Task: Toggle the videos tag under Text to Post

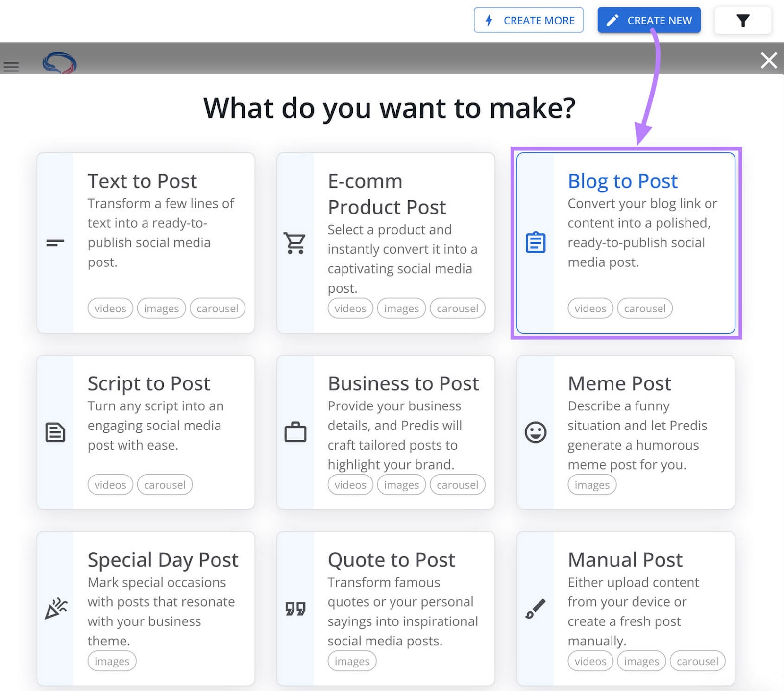Action: [x=110, y=308]
